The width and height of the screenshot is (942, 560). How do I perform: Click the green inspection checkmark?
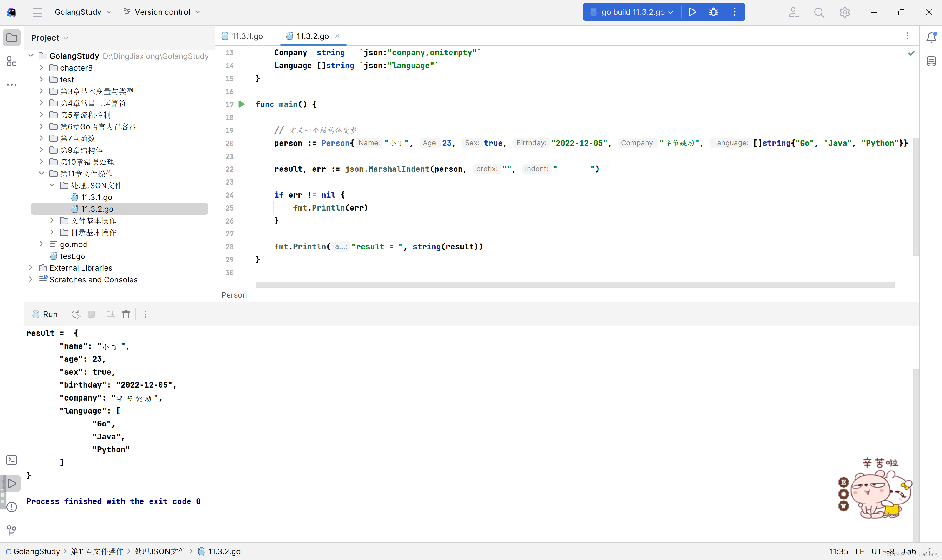(911, 53)
